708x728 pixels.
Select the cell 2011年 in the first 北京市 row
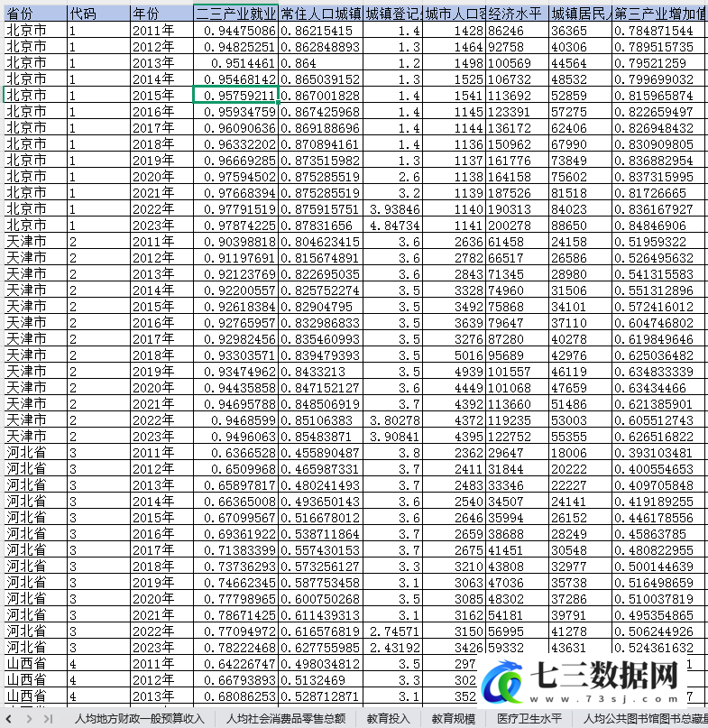click(161, 30)
